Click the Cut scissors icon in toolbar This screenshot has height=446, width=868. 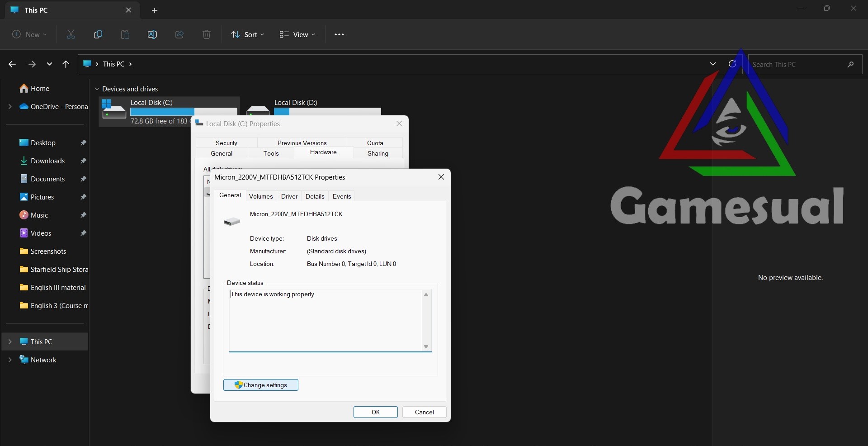71,35
